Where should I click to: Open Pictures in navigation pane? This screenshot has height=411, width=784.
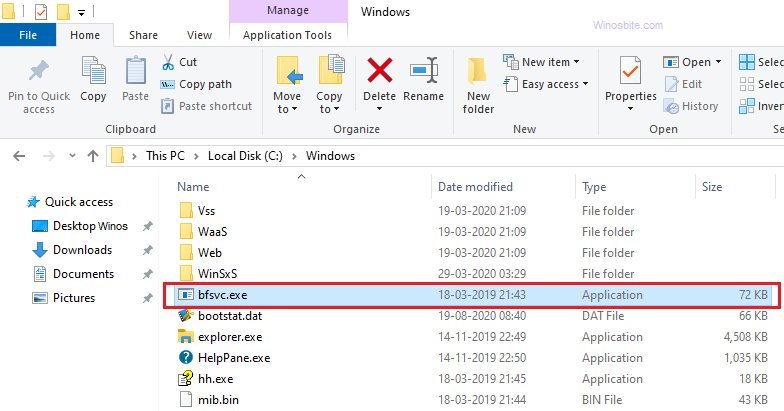click(64, 298)
